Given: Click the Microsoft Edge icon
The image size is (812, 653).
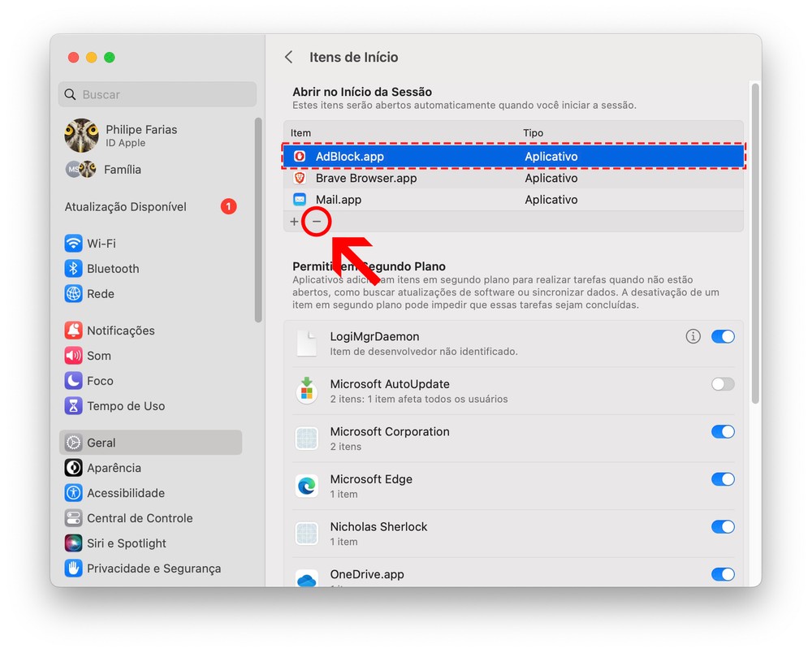Looking at the screenshot, I should pyautogui.click(x=307, y=486).
